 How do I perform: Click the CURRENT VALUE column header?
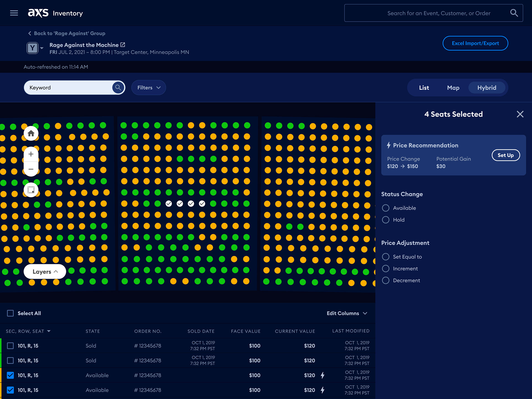point(295,331)
